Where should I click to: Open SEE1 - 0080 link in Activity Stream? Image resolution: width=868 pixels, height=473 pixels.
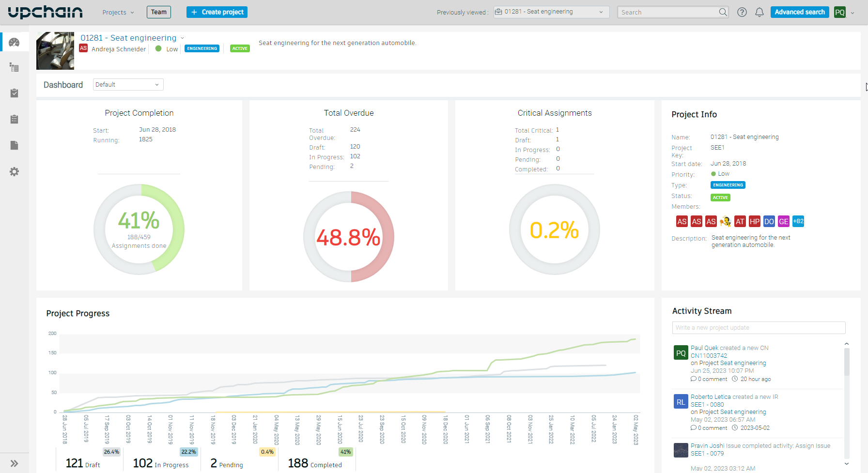tap(707, 404)
